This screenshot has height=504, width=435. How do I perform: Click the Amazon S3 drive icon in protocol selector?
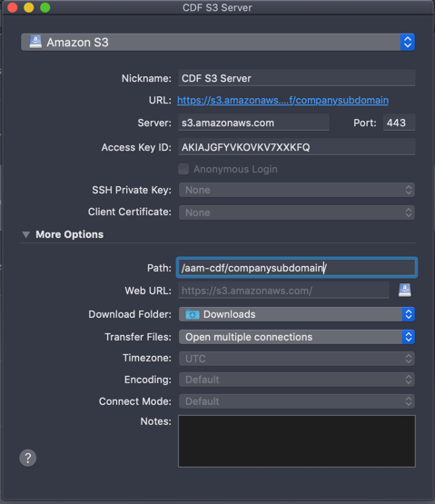click(35, 42)
